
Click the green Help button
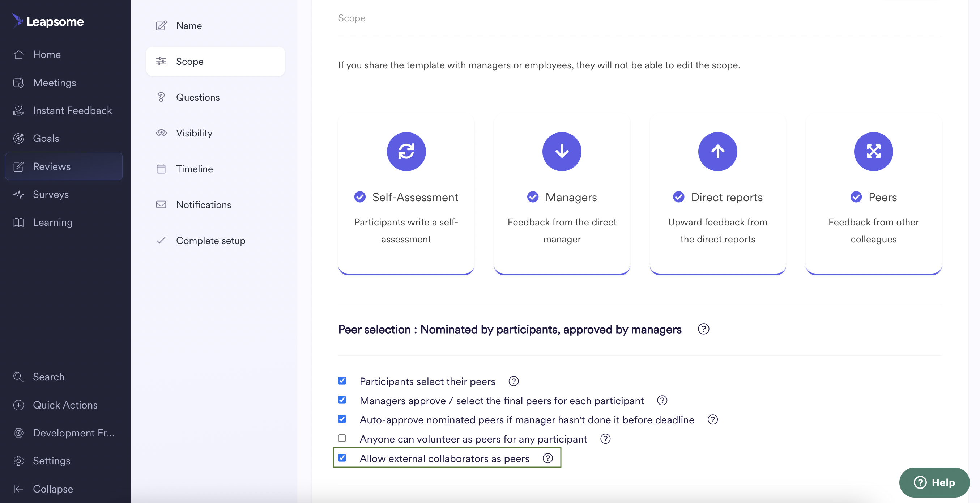(x=934, y=482)
